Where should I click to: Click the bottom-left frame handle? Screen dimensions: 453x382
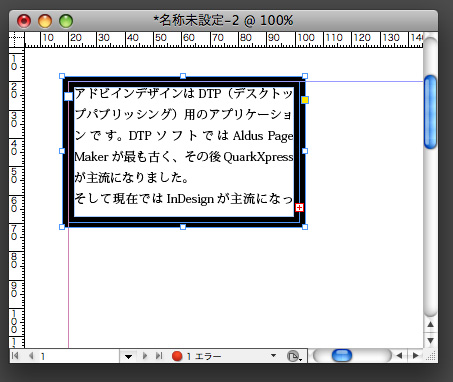62,227
